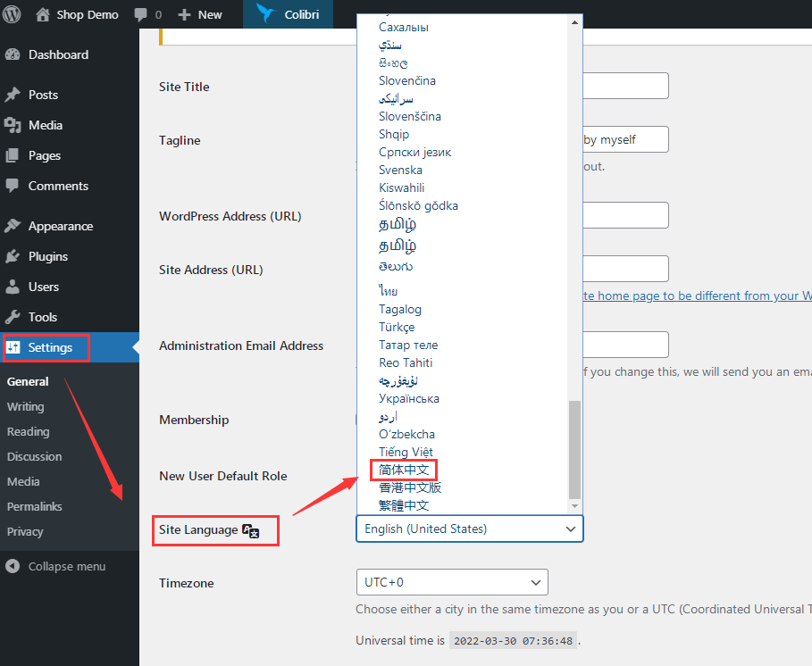Image resolution: width=812 pixels, height=666 pixels.
Task: Select Türkçe language option
Action: (397, 327)
